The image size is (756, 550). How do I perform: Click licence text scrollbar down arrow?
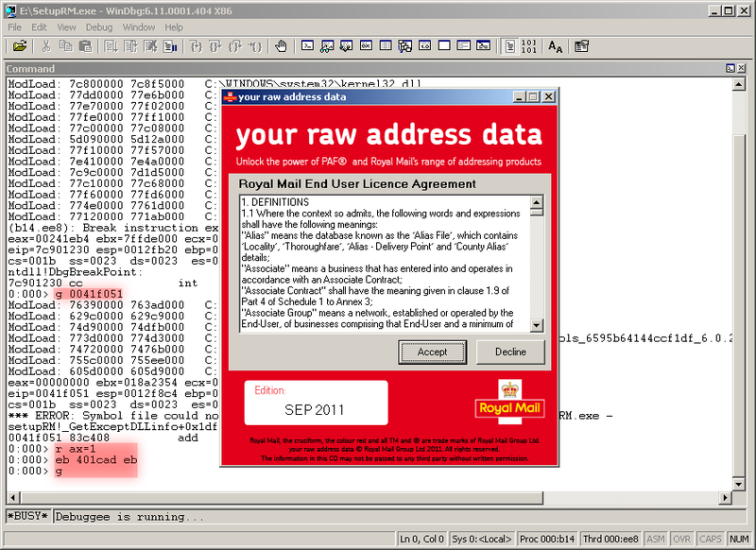click(537, 325)
